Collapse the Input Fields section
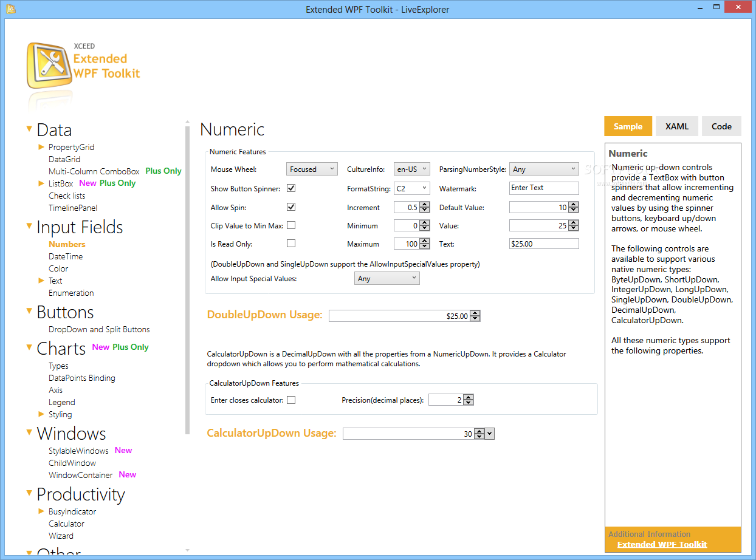Screen dimensions: 756x560 pos(29,226)
